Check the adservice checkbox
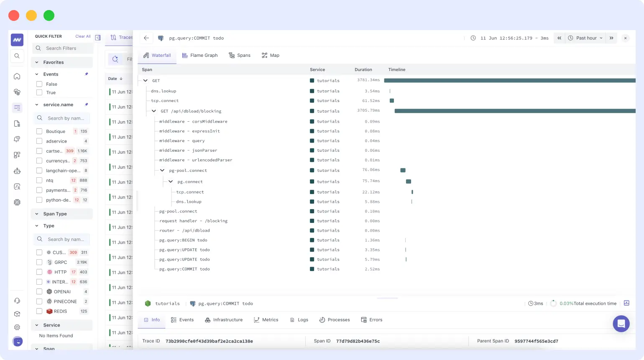Viewport: 644px width, 360px height. [39, 141]
